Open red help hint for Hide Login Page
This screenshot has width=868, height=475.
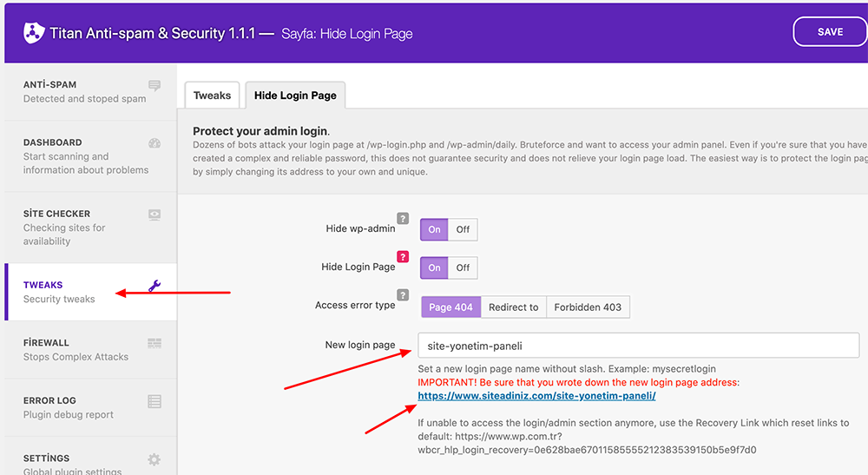403,256
